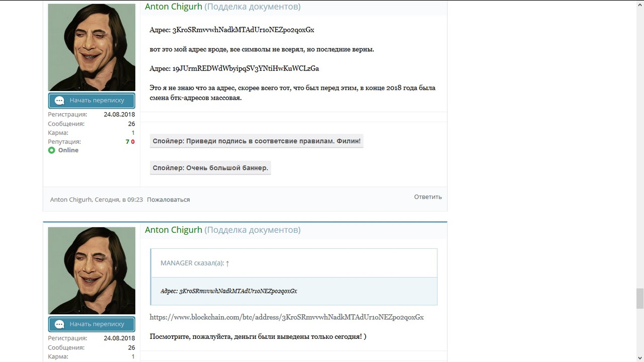This screenshot has height=362, width=644.
Task: Open blockchain.com address link
Action: (287, 317)
